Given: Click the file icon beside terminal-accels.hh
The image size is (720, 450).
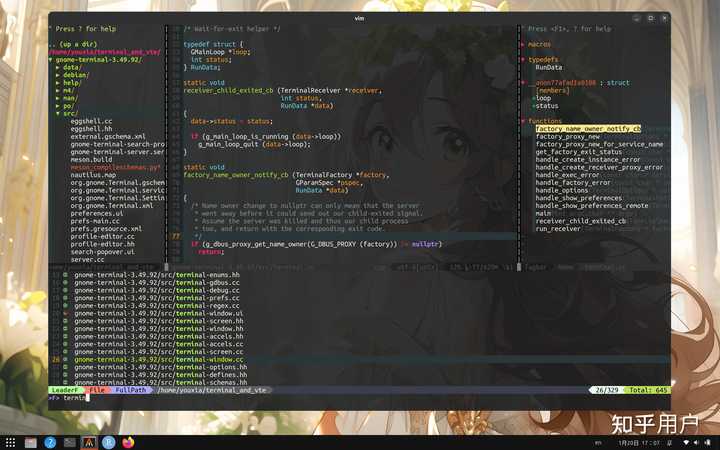Looking at the screenshot, I should coord(66,337).
